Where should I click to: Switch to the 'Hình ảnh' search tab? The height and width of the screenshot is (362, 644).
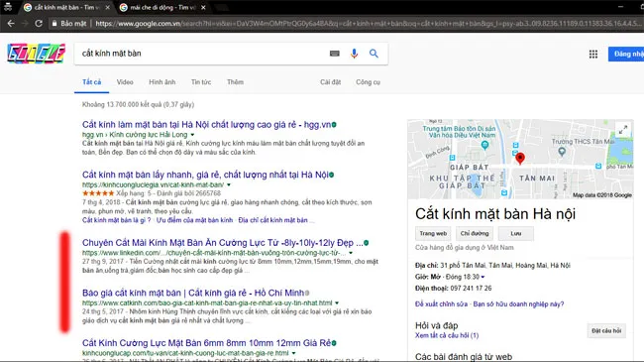click(162, 82)
